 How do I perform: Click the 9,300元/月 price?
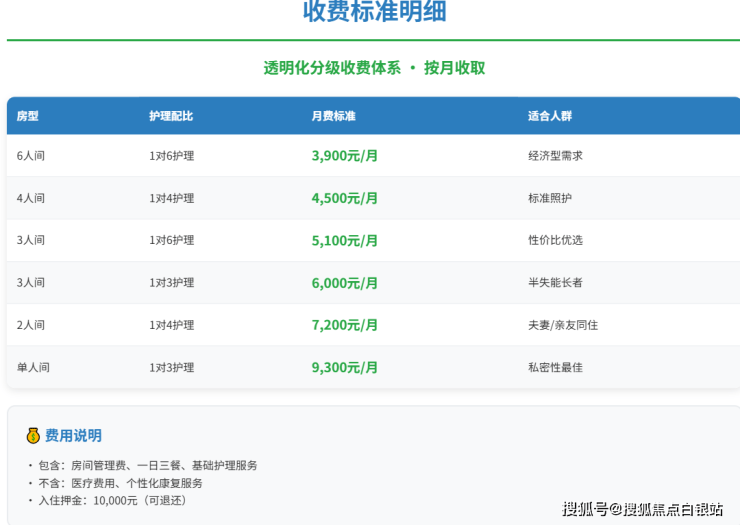click(x=345, y=367)
